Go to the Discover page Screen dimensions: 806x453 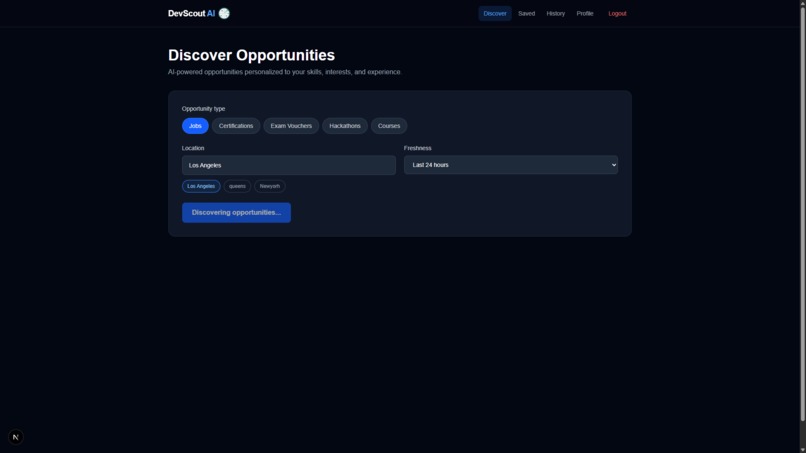(494, 13)
